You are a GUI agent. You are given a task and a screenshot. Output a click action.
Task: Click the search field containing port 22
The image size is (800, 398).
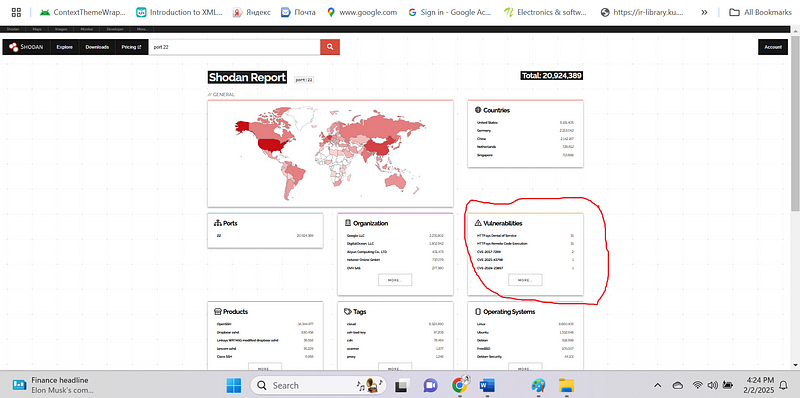click(235, 47)
